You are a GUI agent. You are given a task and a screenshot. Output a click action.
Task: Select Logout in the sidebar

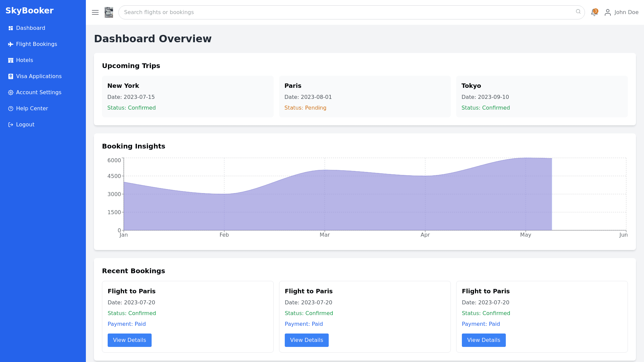[x=25, y=125]
